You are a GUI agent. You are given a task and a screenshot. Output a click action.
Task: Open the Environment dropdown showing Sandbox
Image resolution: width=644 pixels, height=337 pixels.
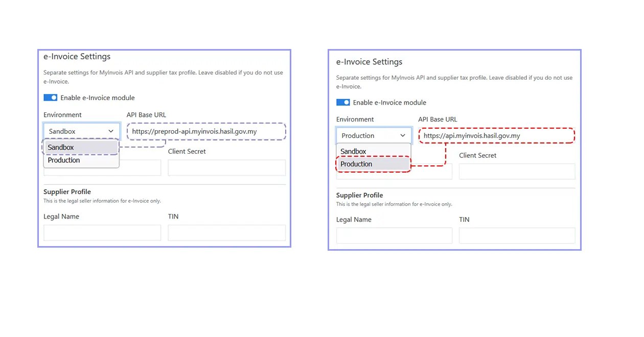[x=77, y=131]
